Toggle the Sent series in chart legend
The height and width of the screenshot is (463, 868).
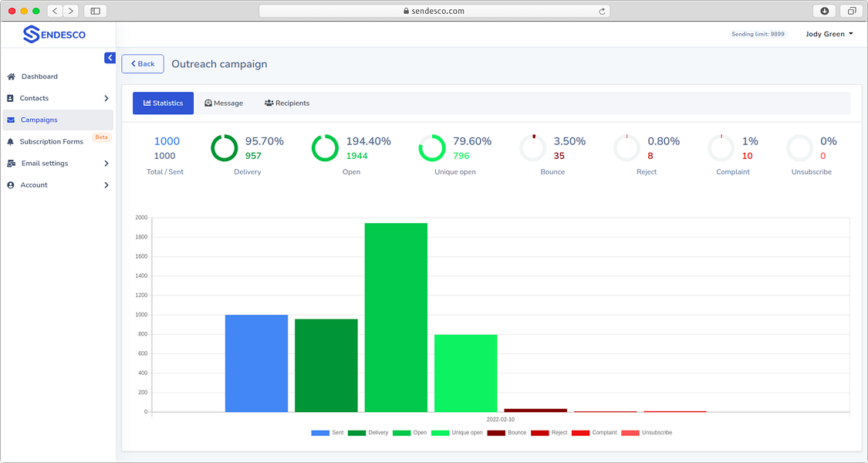(328, 433)
